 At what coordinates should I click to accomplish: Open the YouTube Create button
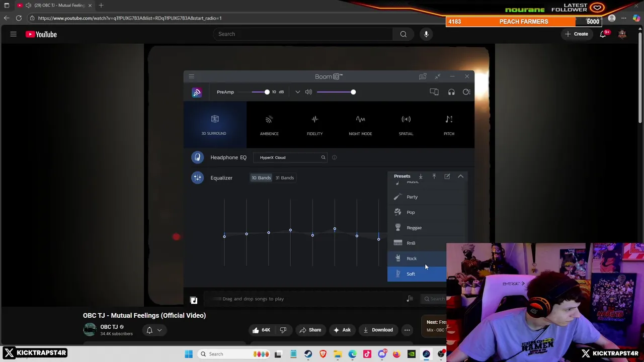tap(576, 34)
